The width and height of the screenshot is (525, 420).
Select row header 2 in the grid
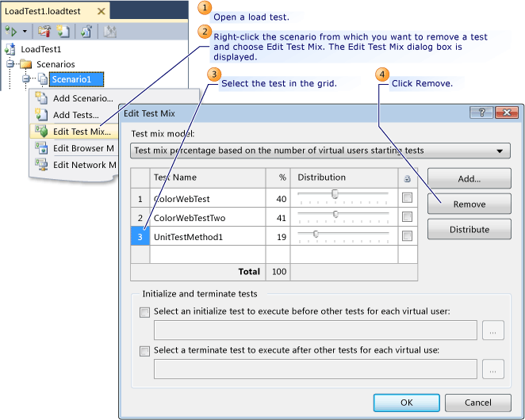[140, 218]
